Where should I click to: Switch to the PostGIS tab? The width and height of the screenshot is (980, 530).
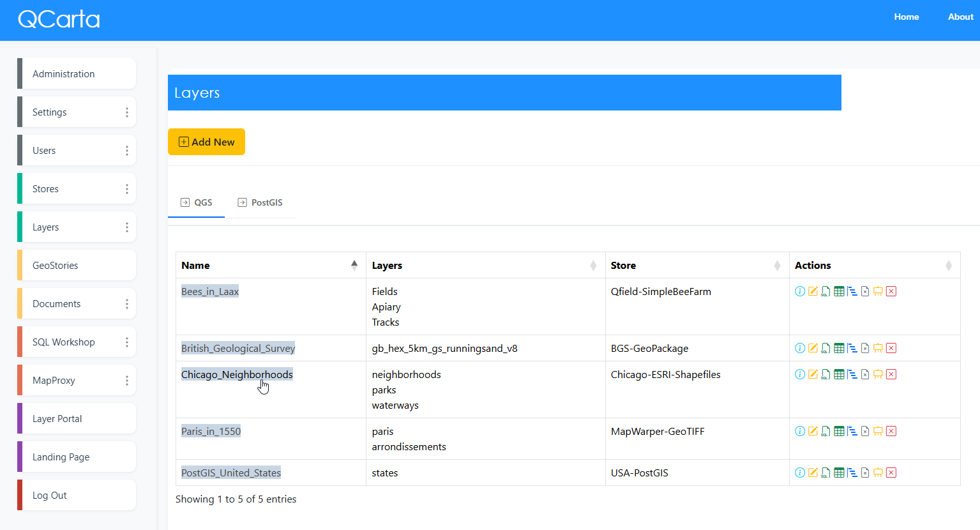point(260,202)
